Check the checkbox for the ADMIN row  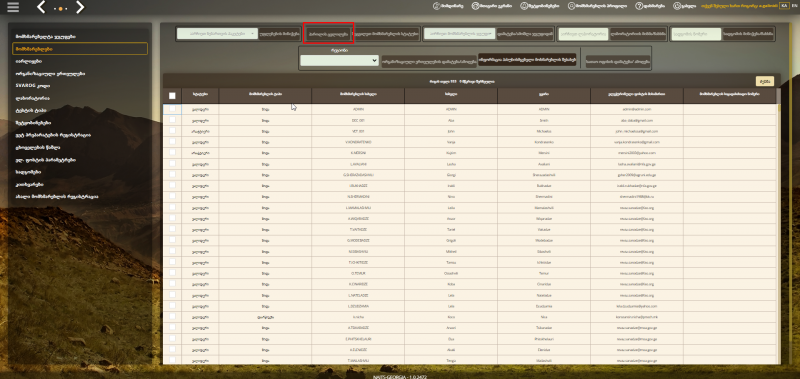172,109
